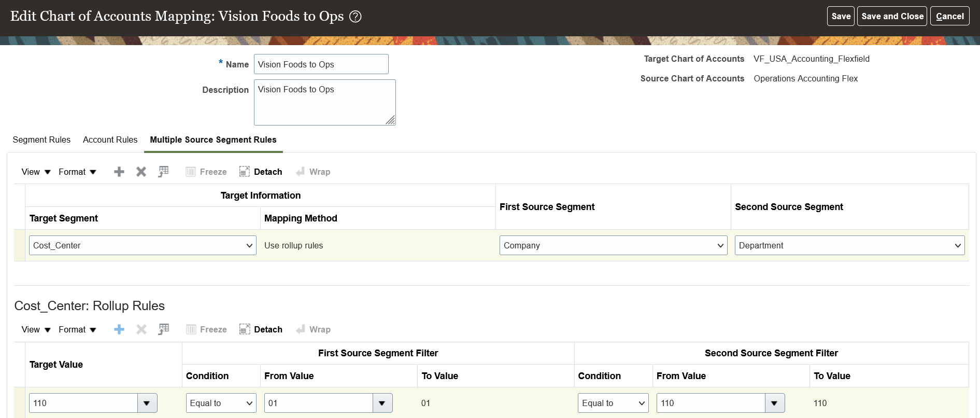Detach the Rollup Rules table

coord(261,329)
